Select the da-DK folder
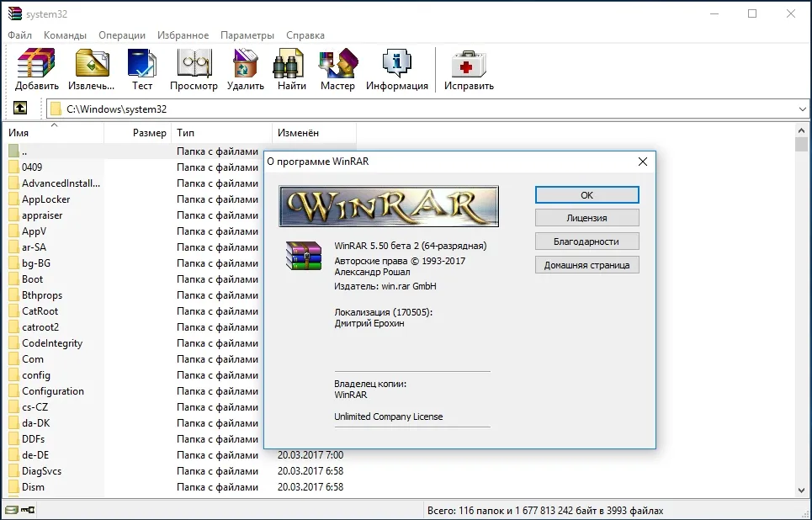The height and width of the screenshot is (520, 812). click(x=35, y=423)
